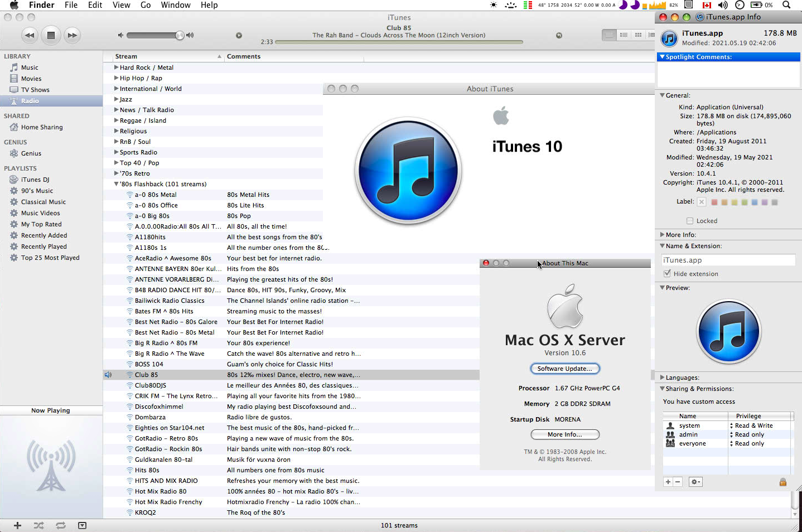Toggle the artwork viewer button
This screenshot has height=532, width=802.
click(x=82, y=525)
